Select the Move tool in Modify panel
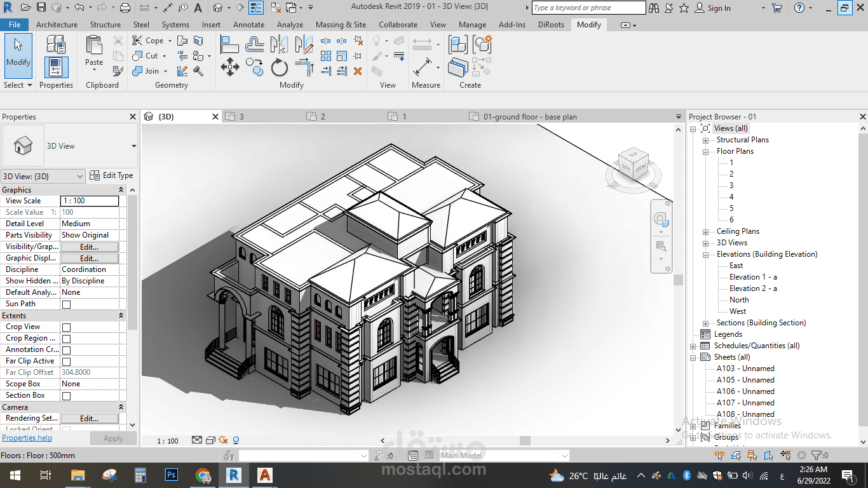 [x=229, y=67]
